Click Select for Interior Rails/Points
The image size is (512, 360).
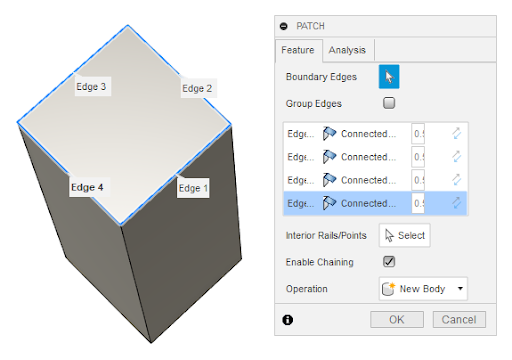(x=404, y=235)
